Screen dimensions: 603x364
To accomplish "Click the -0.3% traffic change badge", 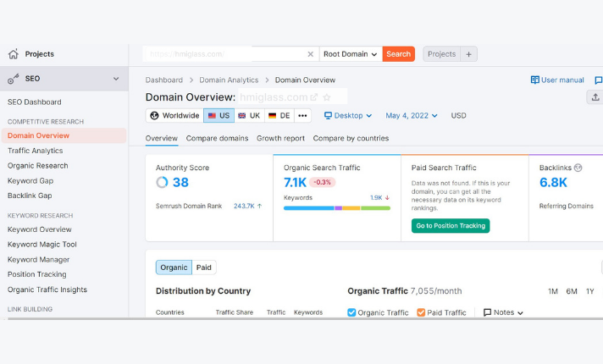I will click(323, 182).
